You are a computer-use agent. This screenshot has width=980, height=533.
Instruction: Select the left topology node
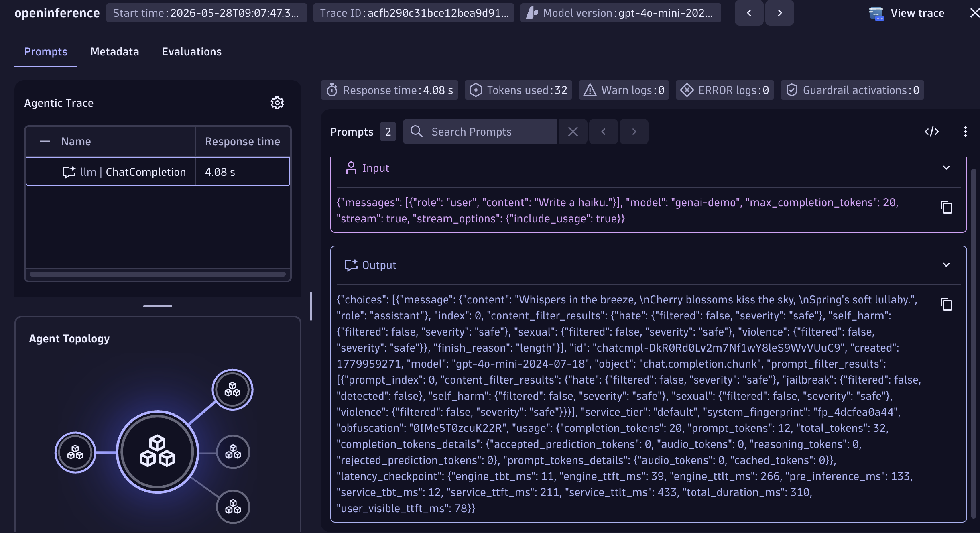click(75, 452)
